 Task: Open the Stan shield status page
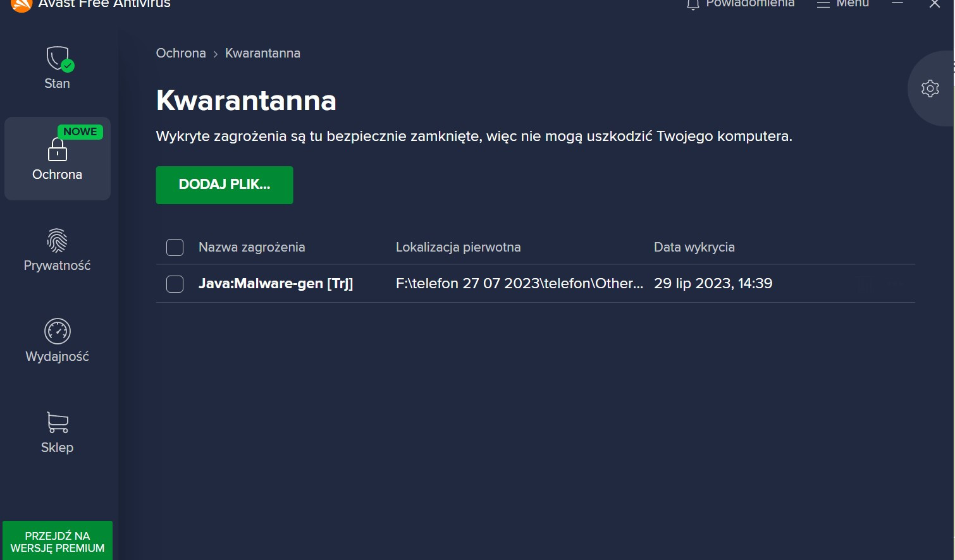58,68
